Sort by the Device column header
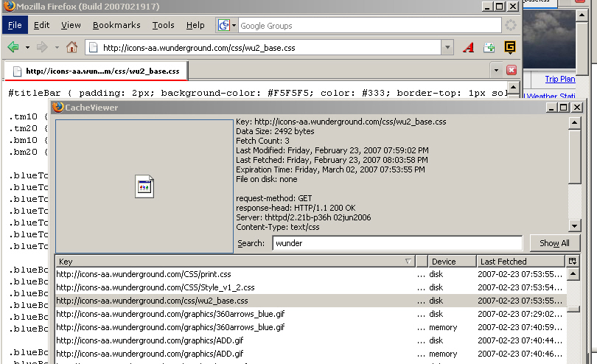The image size is (597, 364). click(453, 261)
